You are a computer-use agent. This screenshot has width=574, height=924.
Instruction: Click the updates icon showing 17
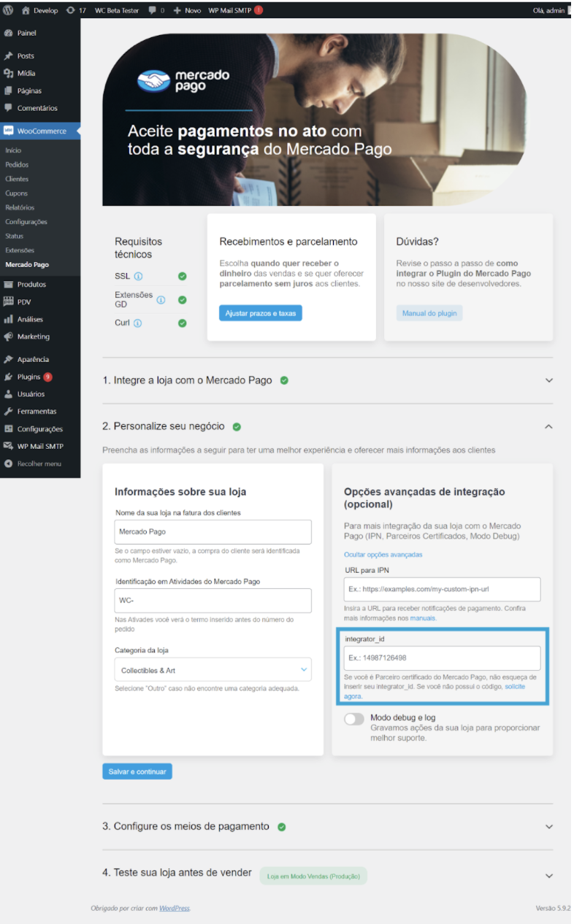click(70, 10)
